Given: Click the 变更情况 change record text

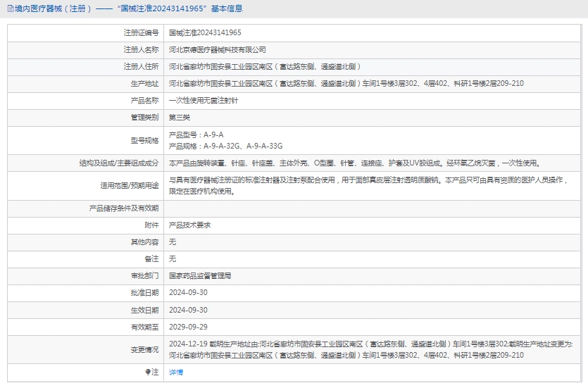Looking at the screenshot, I should pyautogui.click(x=371, y=349).
